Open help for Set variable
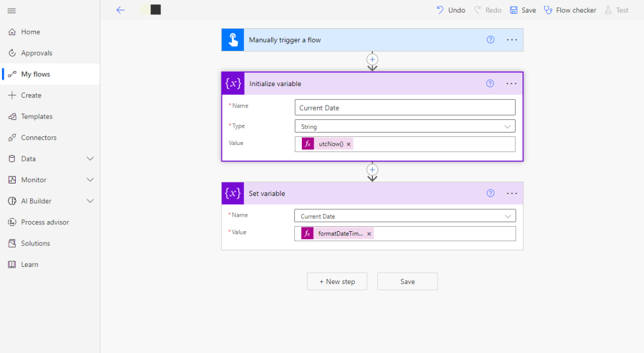 tap(491, 193)
